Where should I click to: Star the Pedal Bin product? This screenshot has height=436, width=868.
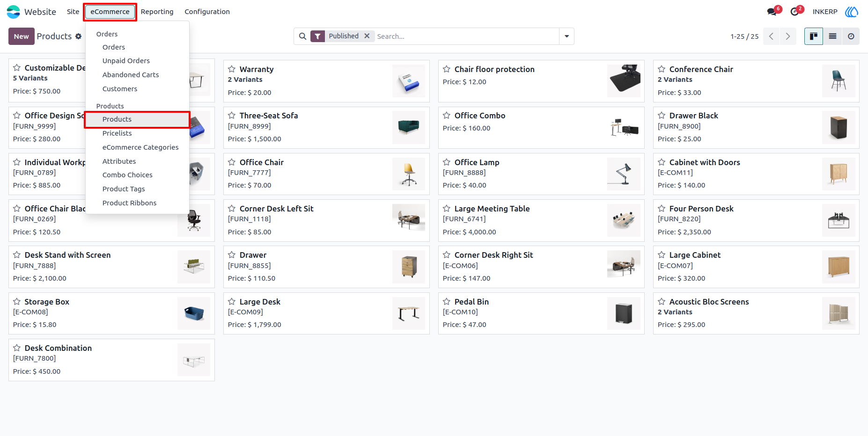click(x=447, y=302)
